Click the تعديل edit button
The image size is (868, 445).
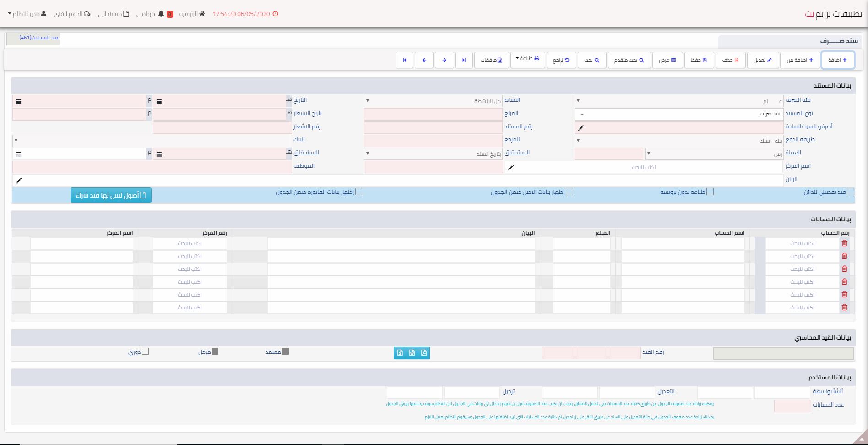coord(763,60)
